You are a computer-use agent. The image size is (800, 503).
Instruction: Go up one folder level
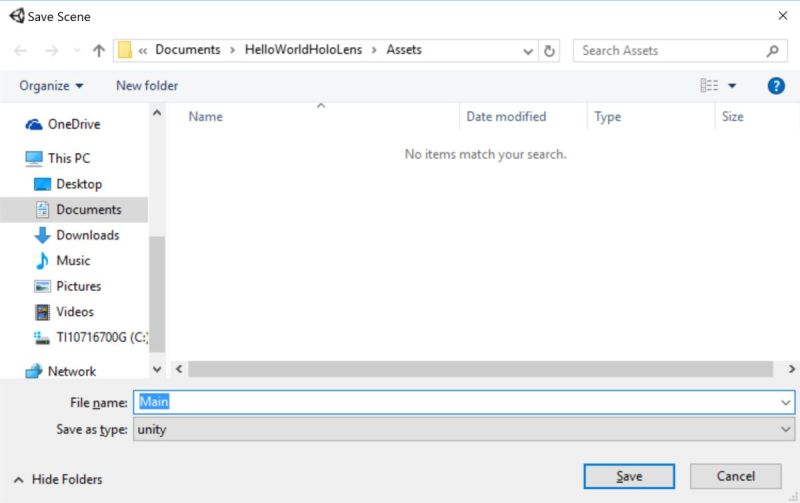99,51
